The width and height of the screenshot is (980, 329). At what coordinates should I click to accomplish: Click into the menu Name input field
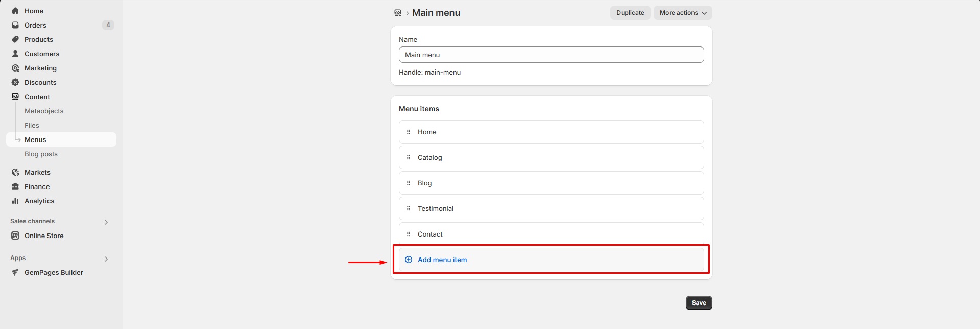click(551, 55)
